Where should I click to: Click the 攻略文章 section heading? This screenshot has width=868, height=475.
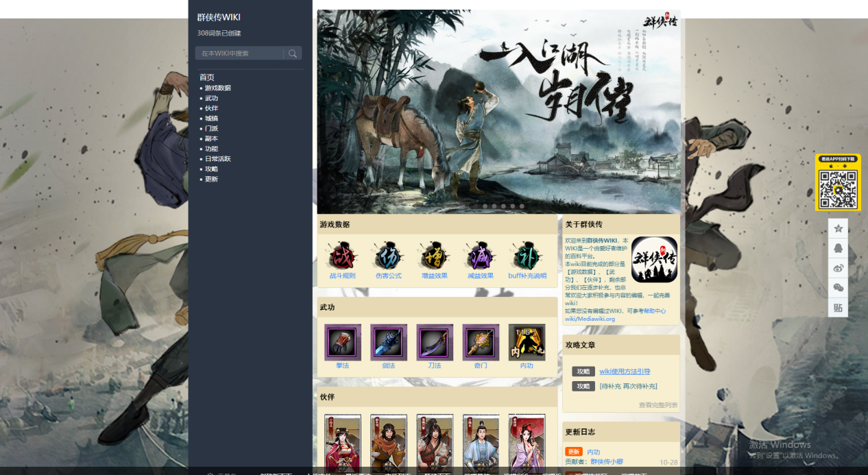pos(580,345)
